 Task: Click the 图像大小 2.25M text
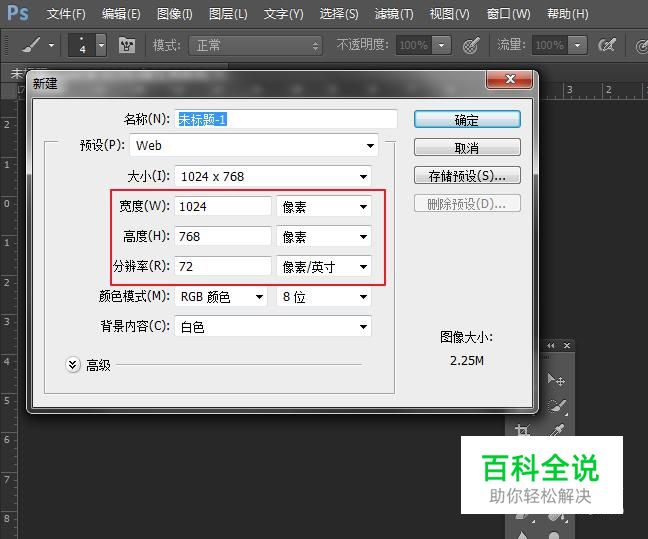click(467, 361)
